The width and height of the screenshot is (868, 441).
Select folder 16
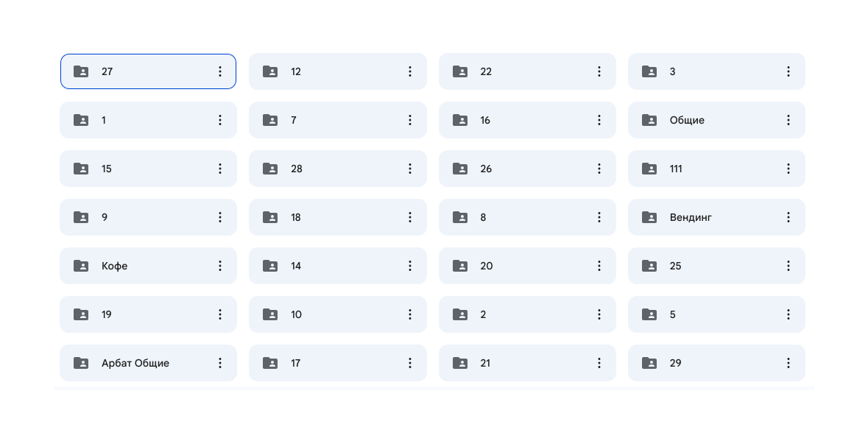click(527, 120)
